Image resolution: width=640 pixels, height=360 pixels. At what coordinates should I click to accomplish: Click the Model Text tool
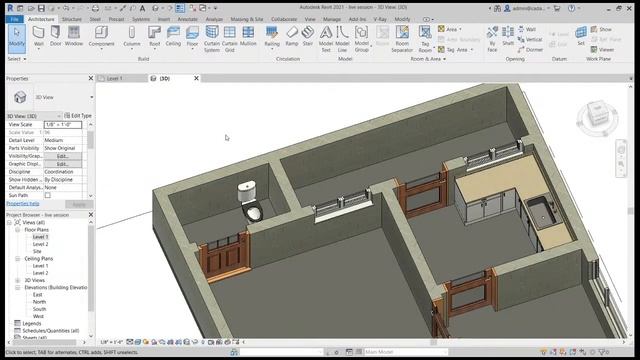click(326, 39)
